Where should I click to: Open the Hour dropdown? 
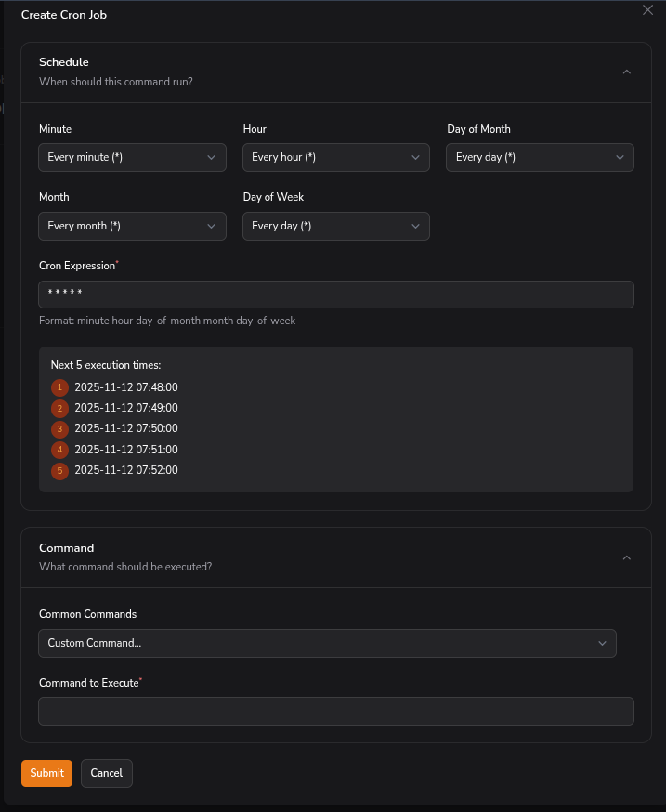[336, 158]
